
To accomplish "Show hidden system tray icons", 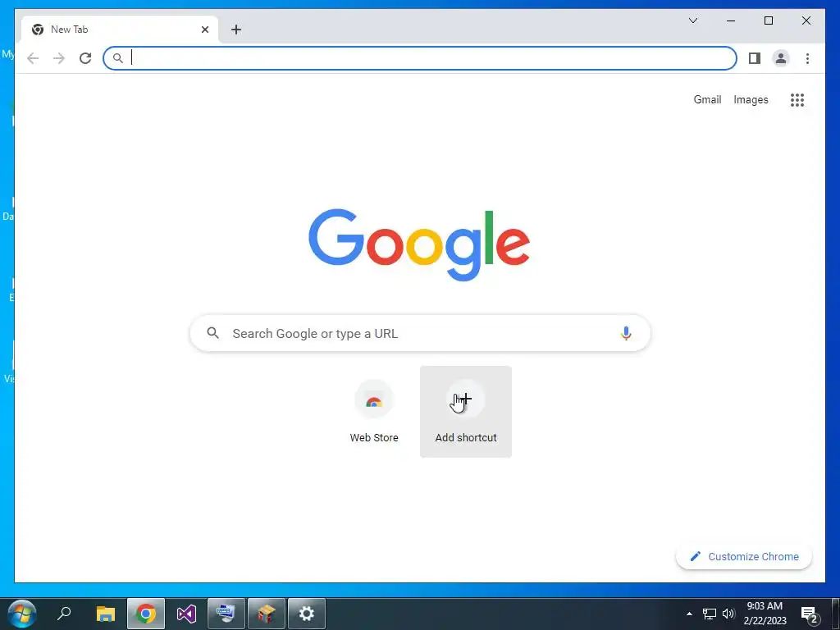I will (689, 614).
